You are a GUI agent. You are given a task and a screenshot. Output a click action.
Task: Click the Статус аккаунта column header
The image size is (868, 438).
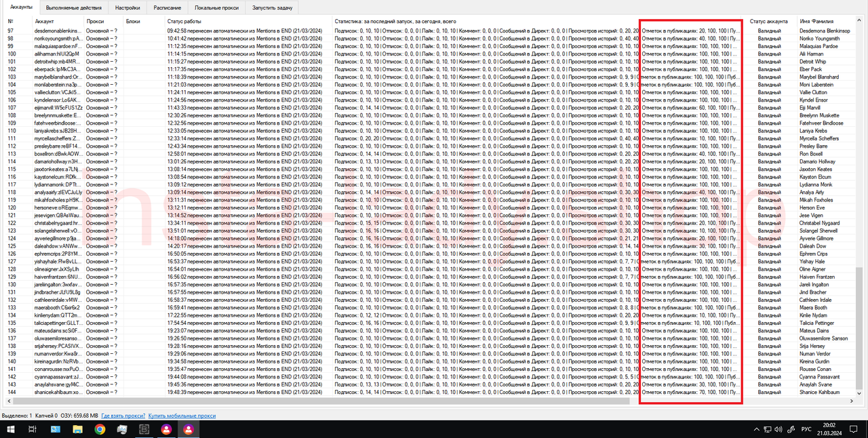(773, 21)
